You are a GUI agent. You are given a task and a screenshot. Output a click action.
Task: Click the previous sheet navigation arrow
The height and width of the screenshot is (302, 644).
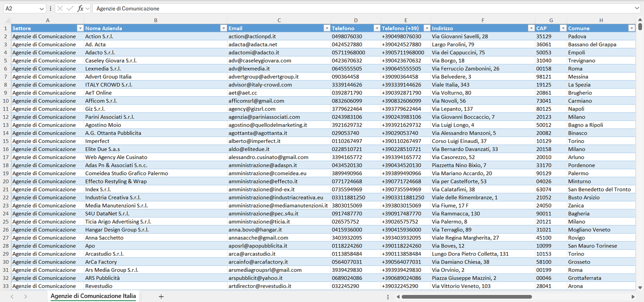pyautogui.click(x=12, y=296)
